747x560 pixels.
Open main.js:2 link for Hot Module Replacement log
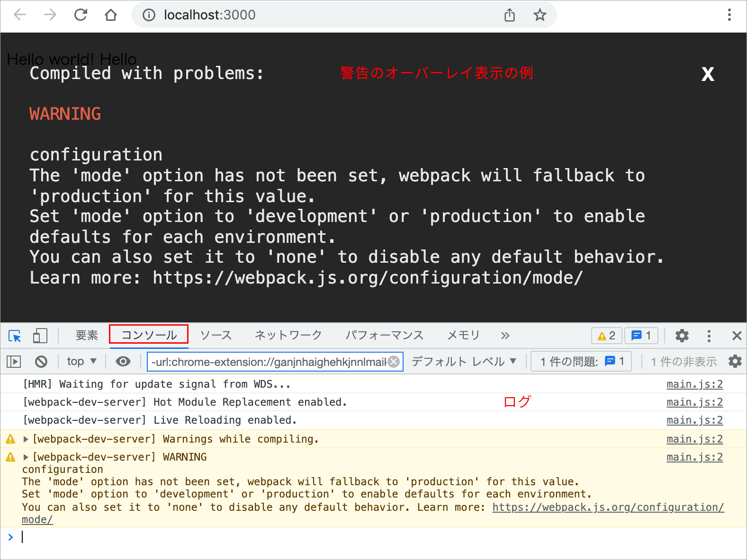coord(694,402)
